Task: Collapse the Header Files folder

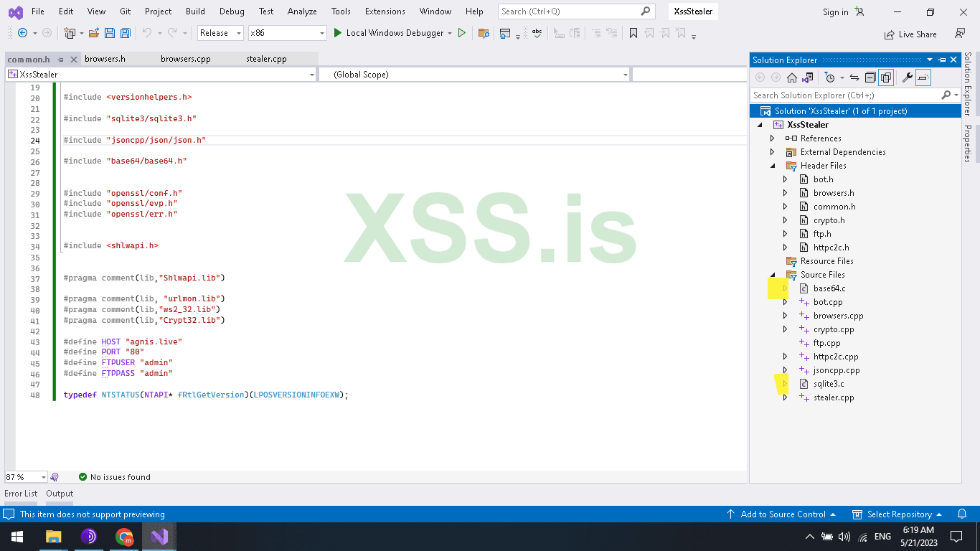Action: point(773,166)
